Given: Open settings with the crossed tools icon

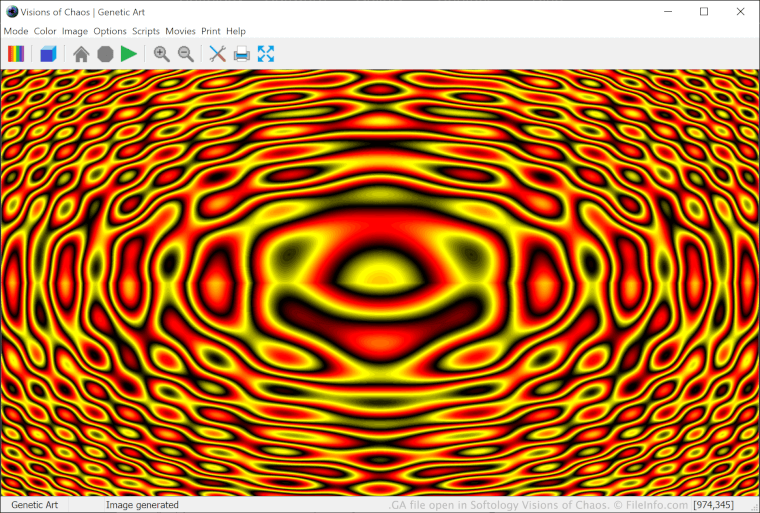Looking at the screenshot, I should pos(218,54).
